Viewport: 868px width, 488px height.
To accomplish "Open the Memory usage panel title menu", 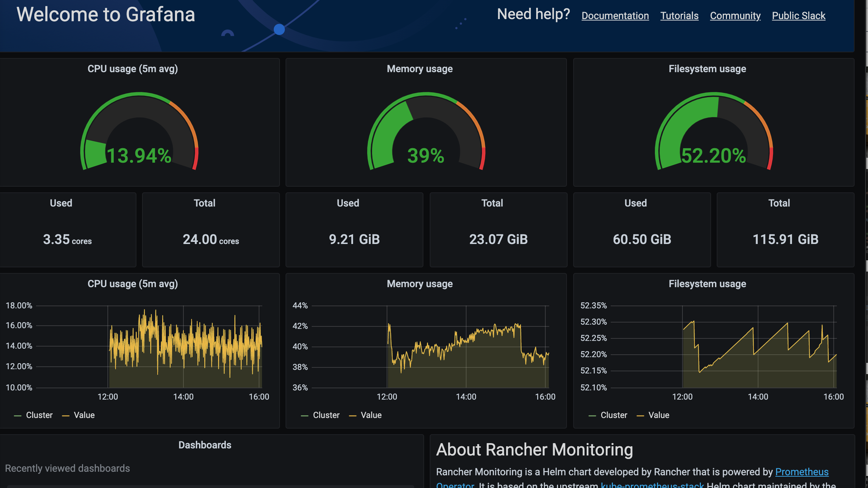I will (420, 69).
